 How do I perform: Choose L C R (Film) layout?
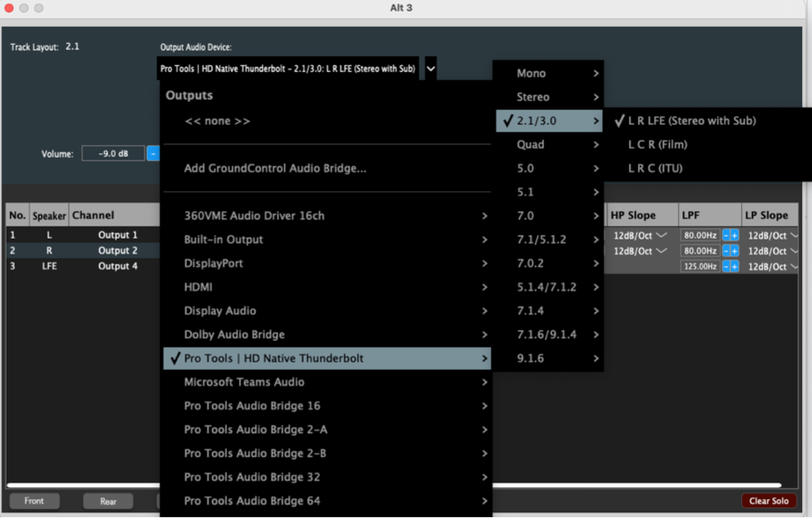[709, 145]
